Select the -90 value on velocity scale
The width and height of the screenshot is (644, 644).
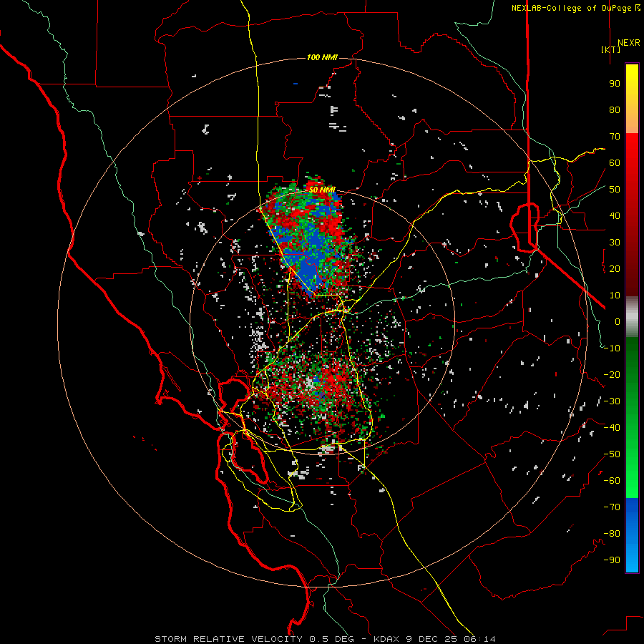pos(612,560)
